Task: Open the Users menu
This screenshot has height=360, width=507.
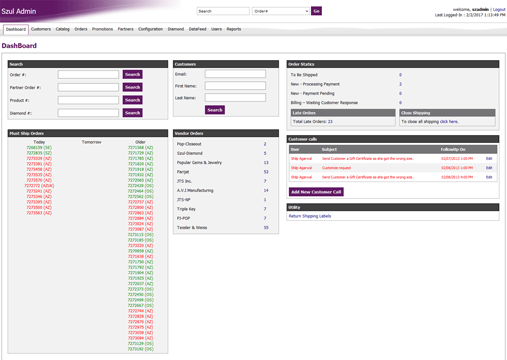Action: (x=216, y=29)
